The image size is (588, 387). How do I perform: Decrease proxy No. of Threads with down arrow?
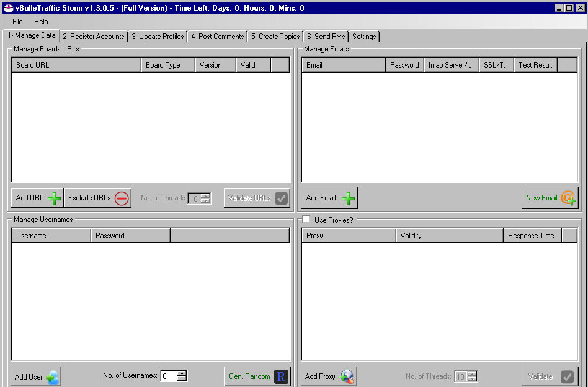coord(473,378)
